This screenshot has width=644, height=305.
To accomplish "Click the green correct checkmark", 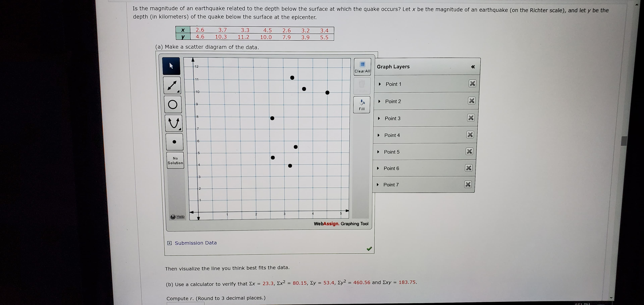I will click(369, 249).
